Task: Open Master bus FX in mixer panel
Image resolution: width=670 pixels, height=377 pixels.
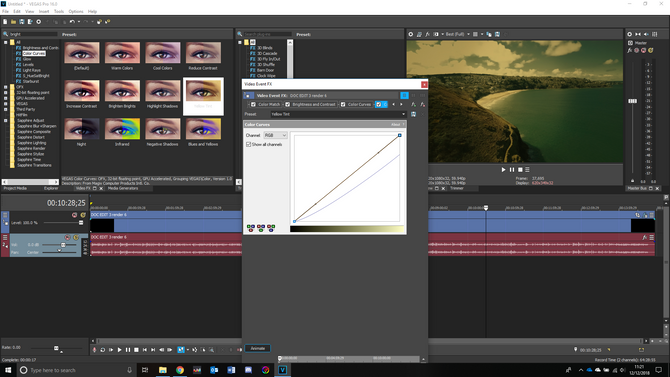Action: 629,50
